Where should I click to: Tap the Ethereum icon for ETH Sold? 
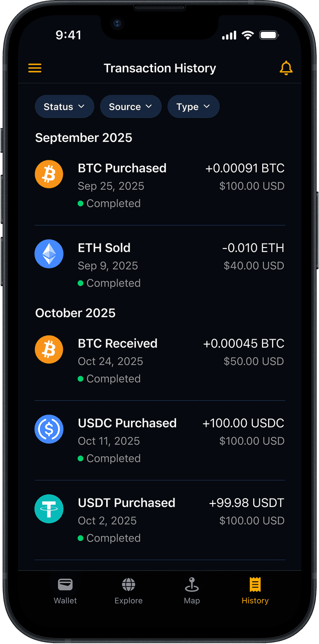click(49, 254)
